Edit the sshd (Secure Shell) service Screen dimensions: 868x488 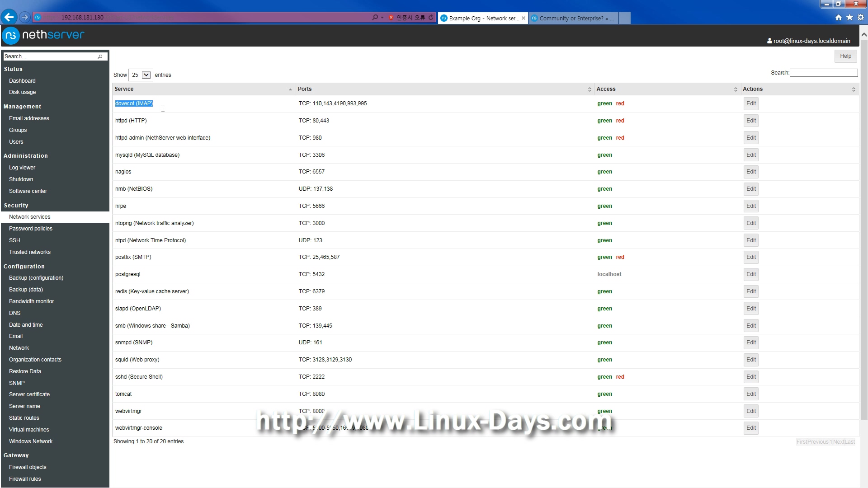(x=751, y=377)
